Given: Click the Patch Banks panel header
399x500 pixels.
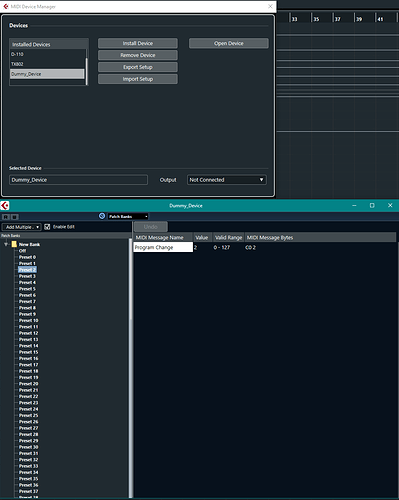Looking at the screenshot, I should 65,236.
